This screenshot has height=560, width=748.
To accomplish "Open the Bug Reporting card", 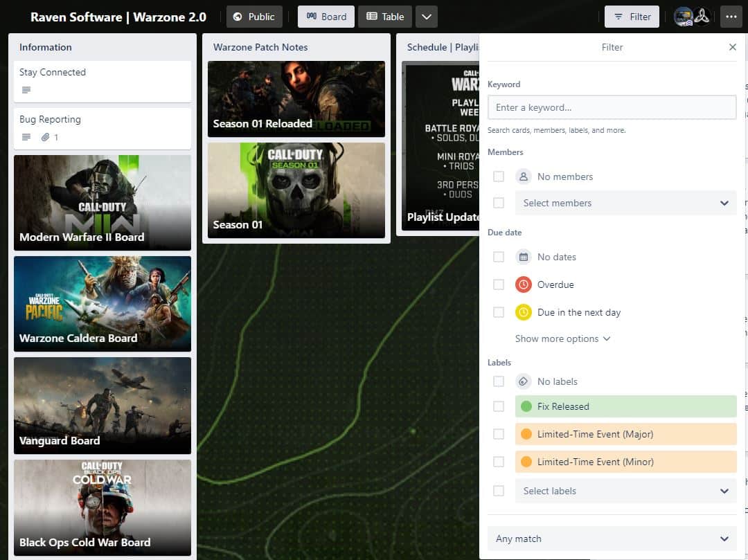I will click(x=103, y=129).
